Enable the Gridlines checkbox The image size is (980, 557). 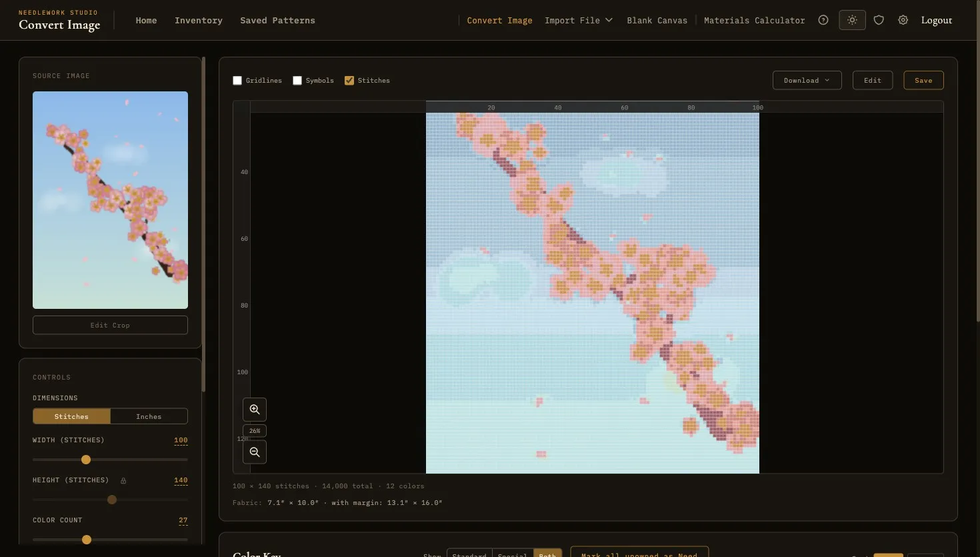pyautogui.click(x=237, y=80)
